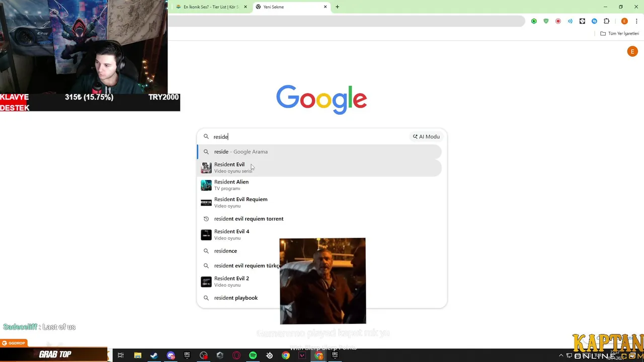Image resolution: width=644 pixels, height=362 pixels.
Task: Open Steam from the taskbar
Action: click(x=154, y=355)
